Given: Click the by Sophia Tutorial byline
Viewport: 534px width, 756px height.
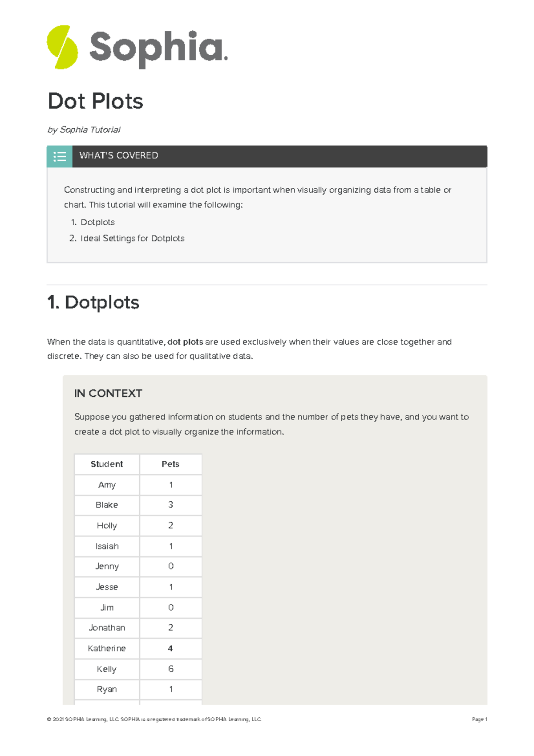Looking at the screenshot, I should click(x=84, y=130).
